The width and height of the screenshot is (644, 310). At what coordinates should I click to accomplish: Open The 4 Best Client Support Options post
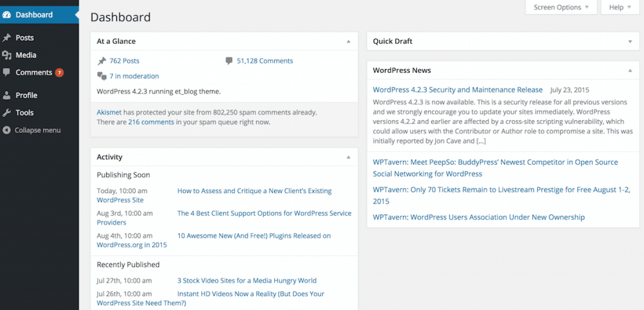pyautogui.click(x=264, y=214)
